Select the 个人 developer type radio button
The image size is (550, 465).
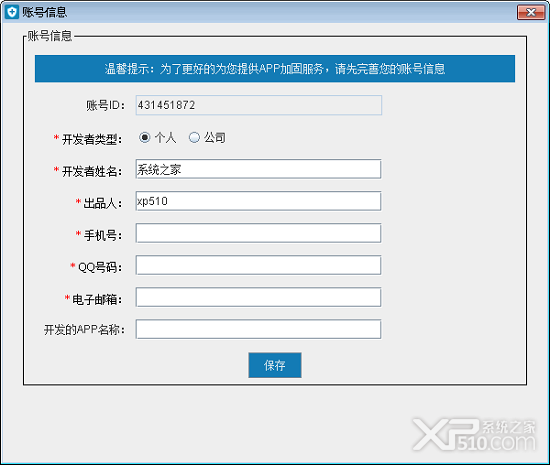[145, 137]
